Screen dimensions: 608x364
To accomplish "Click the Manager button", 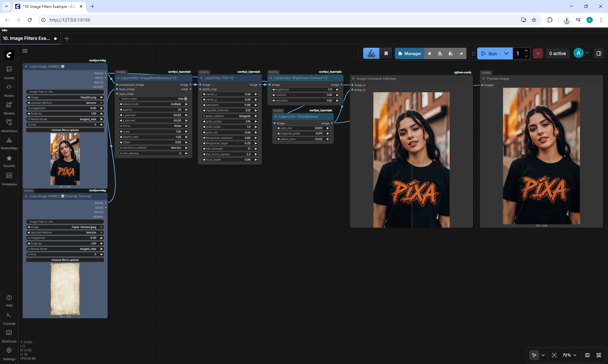I will point(409,53).
